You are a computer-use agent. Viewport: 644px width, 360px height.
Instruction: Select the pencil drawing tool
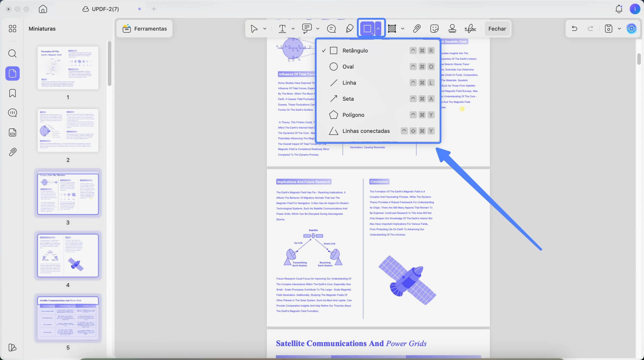[349, 29]
